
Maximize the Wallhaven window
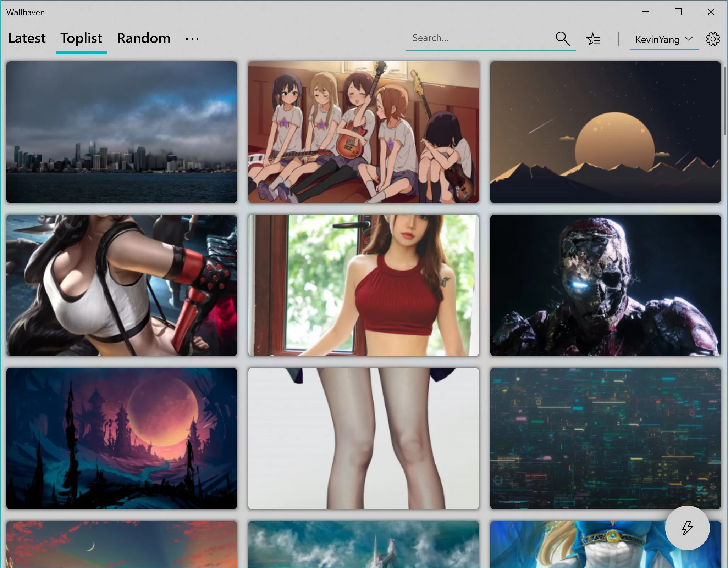tap(678, 12)
